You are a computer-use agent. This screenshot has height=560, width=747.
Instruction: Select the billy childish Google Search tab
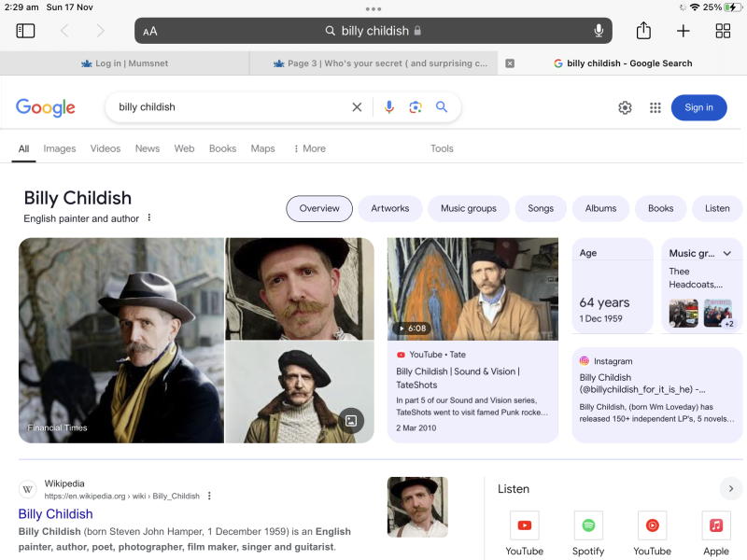pyautogui.click(x=623, y=63)
